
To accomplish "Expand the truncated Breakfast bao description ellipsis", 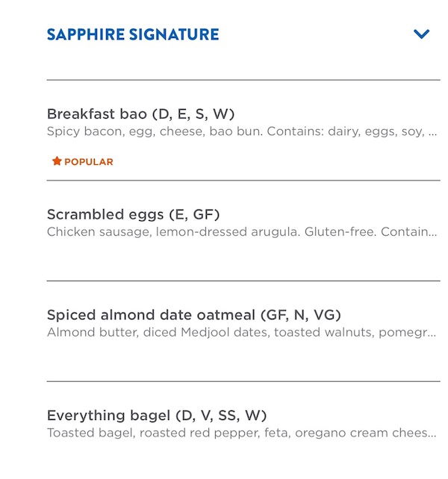I will click(432, 132).
